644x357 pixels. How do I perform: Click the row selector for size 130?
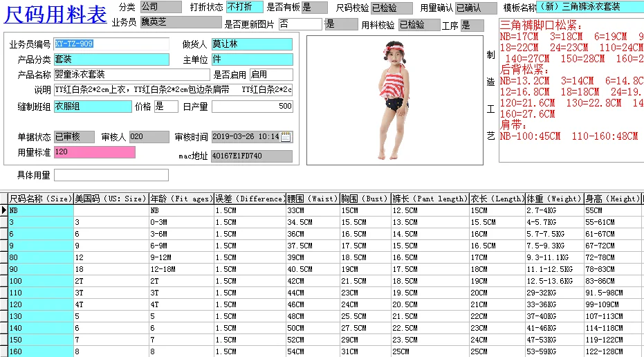(3, 316)
